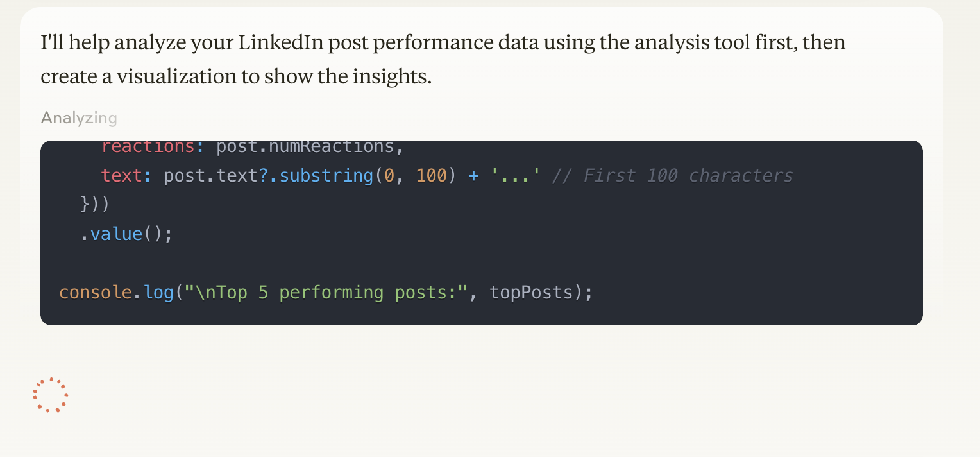Click the closing })) brackets line

(x=95, y=205)
